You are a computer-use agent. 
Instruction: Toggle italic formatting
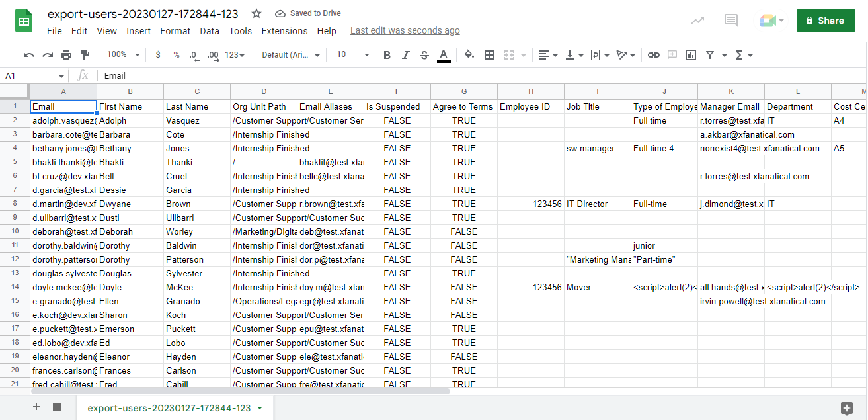406,55
